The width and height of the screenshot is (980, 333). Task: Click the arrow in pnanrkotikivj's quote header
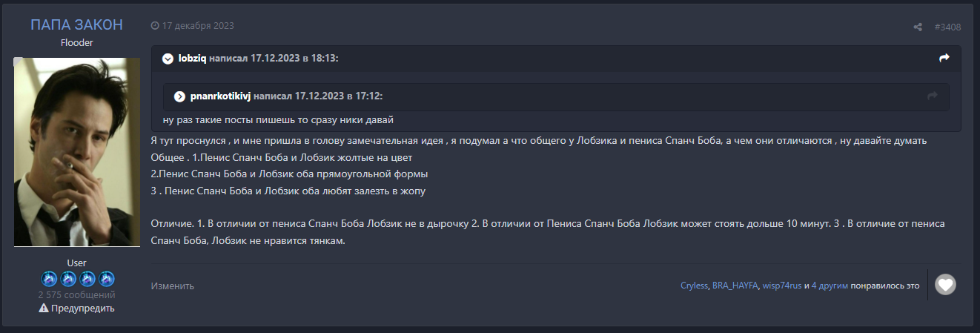pyautogui.click(x=933, y=96)
